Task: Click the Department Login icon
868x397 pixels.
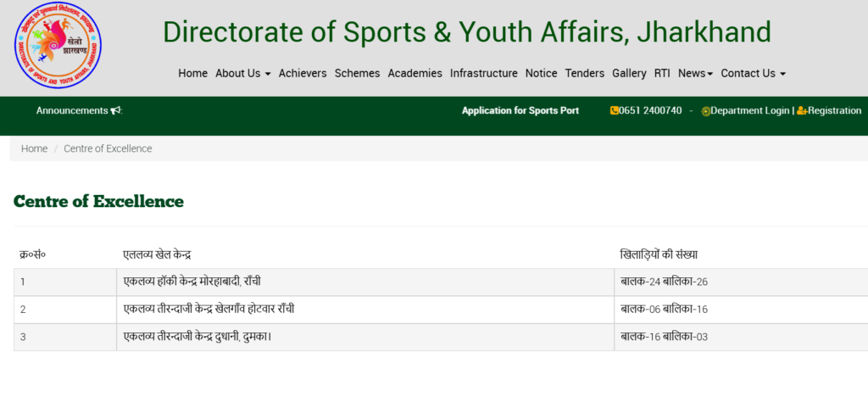Action: click(706, 111)
